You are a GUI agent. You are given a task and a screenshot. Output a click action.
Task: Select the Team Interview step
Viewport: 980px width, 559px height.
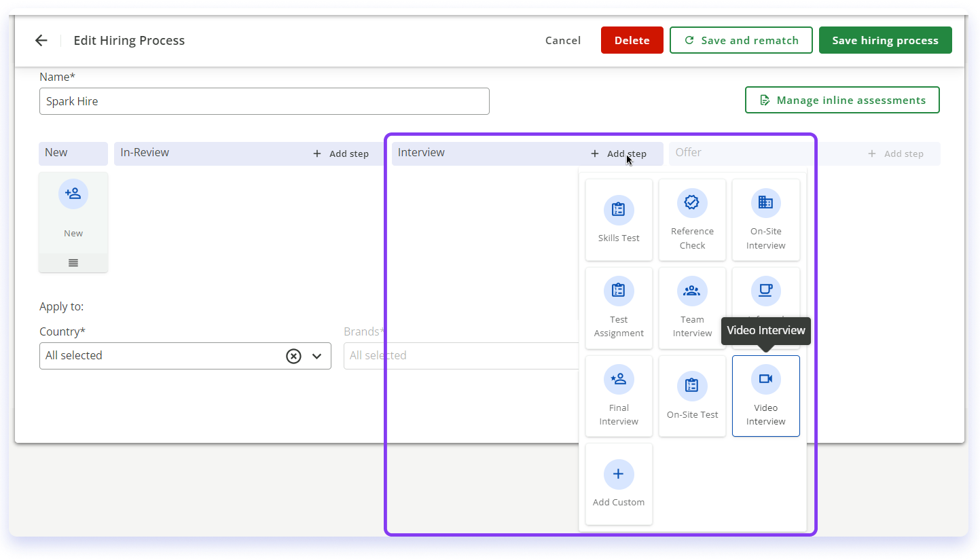tap(692, 308)
